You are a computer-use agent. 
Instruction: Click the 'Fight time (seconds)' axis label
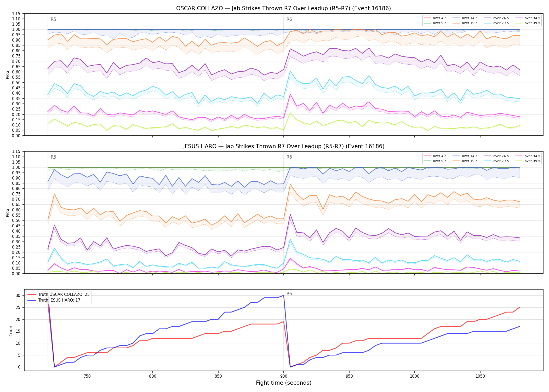click(284, 383)
